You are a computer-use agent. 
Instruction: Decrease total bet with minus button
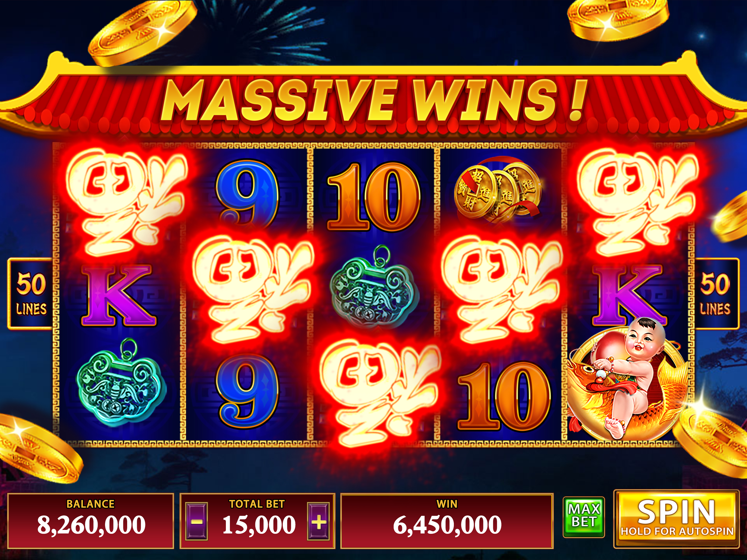[197, 521]
